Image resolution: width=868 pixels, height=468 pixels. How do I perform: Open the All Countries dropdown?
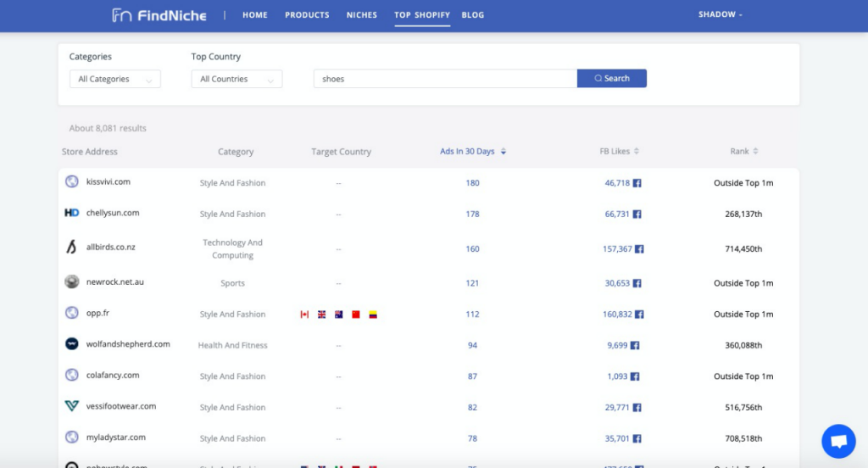(x=237, y=79)
